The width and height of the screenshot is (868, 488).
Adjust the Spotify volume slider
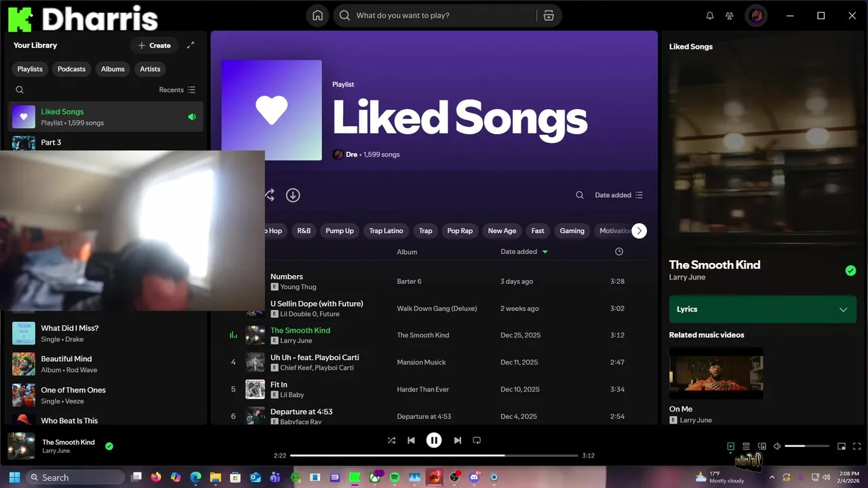point(807,446)
